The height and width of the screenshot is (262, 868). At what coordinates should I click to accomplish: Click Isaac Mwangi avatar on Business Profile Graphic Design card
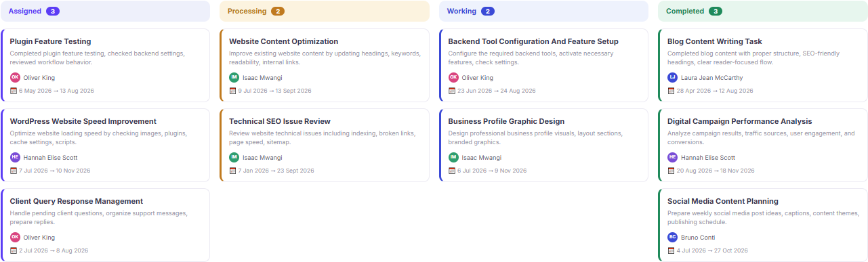click(x=453, y=158)
